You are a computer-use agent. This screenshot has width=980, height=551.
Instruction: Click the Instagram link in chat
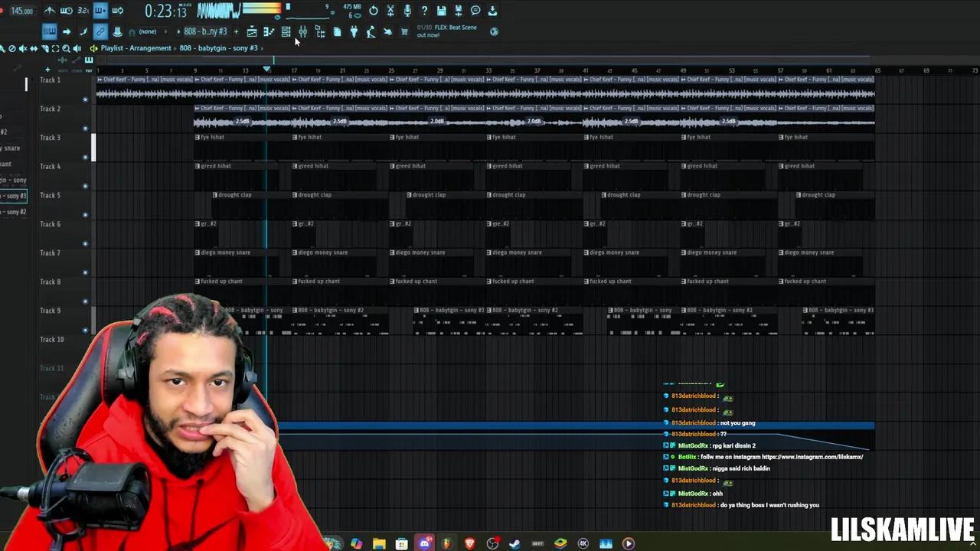(x=812, y=457)
